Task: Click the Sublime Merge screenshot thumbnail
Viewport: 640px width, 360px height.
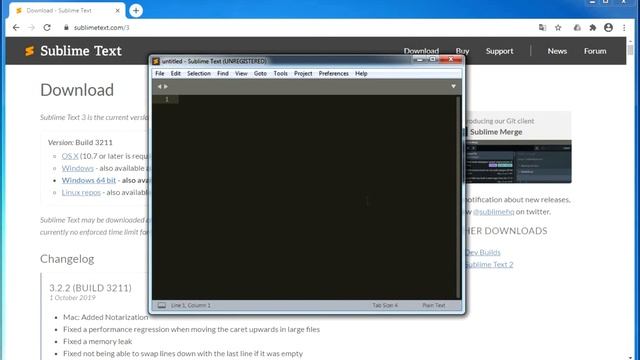Action: (518, 162)
